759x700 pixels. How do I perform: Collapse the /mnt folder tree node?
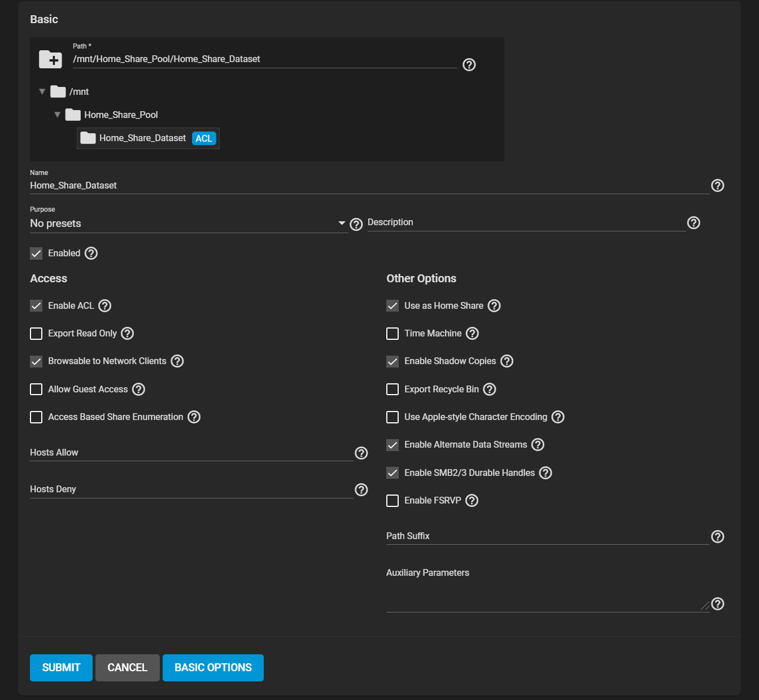42,91
